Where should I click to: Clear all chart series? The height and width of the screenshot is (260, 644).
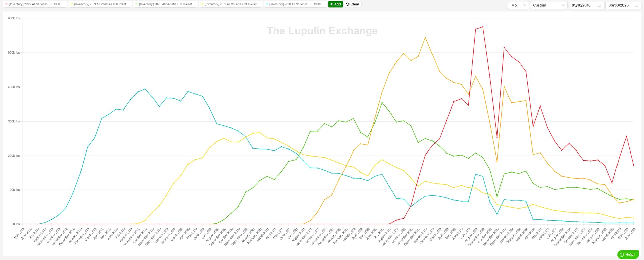[353, 4]
